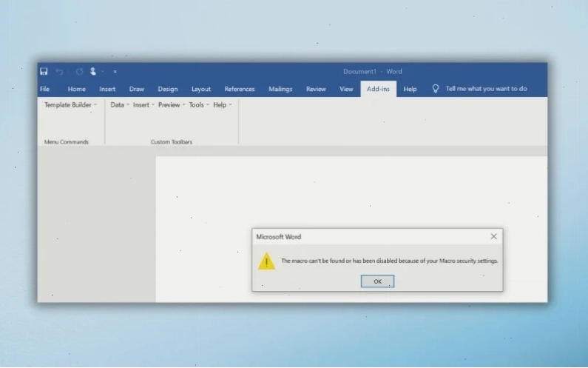Expand the Template Builder menu
Image resolution: width=588 pixels, height=368 pixels.
(x=70, y=104)
